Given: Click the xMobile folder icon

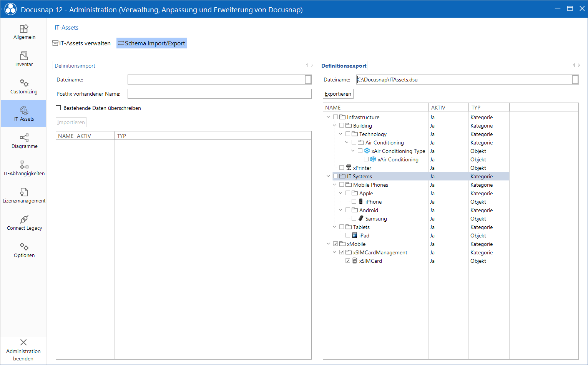Looking at the screenshot, I should [342, 244].
